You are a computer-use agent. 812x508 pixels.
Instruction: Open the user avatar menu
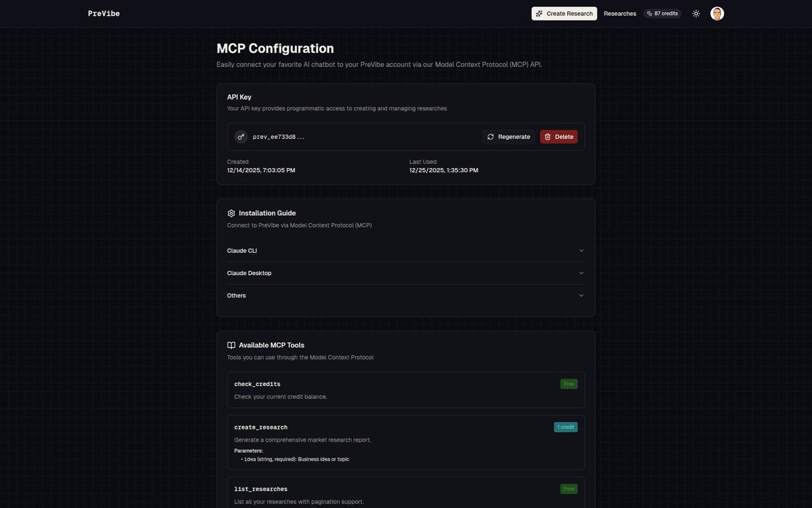click(717, 14)
